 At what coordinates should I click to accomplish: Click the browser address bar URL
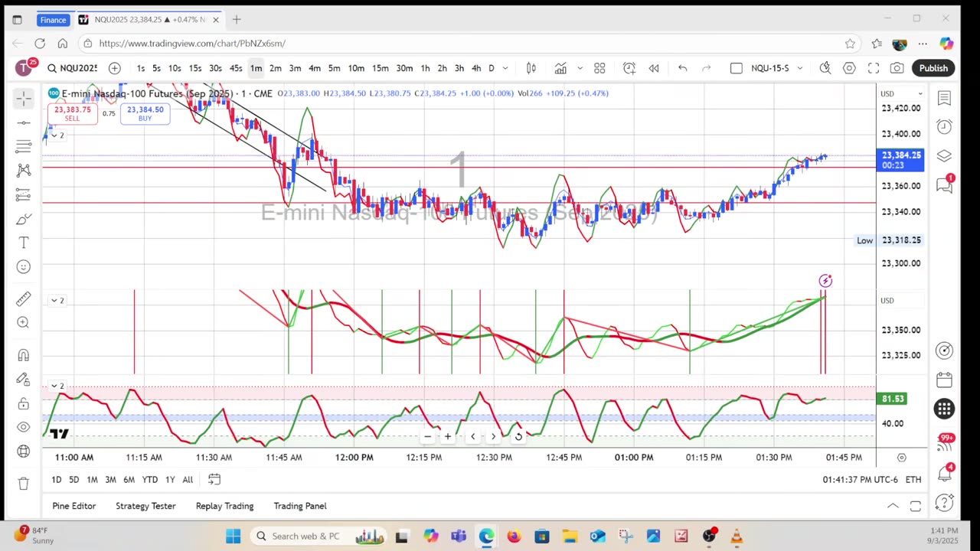click(192, 44)
